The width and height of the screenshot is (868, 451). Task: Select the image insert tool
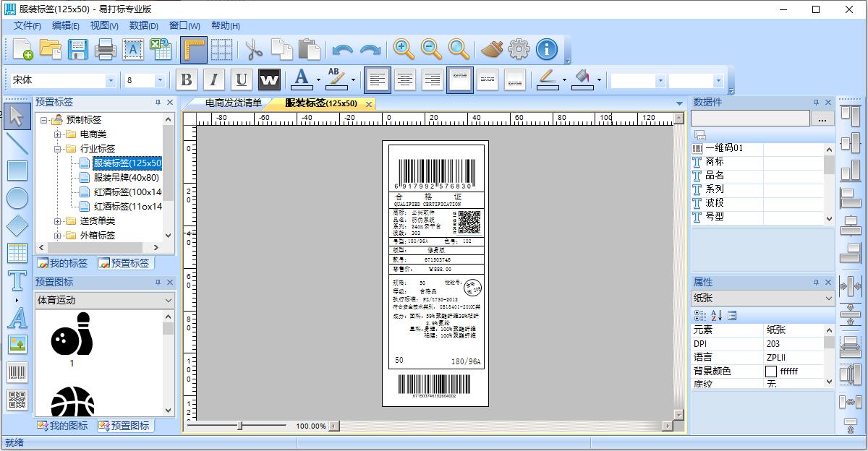coord(17,345)
